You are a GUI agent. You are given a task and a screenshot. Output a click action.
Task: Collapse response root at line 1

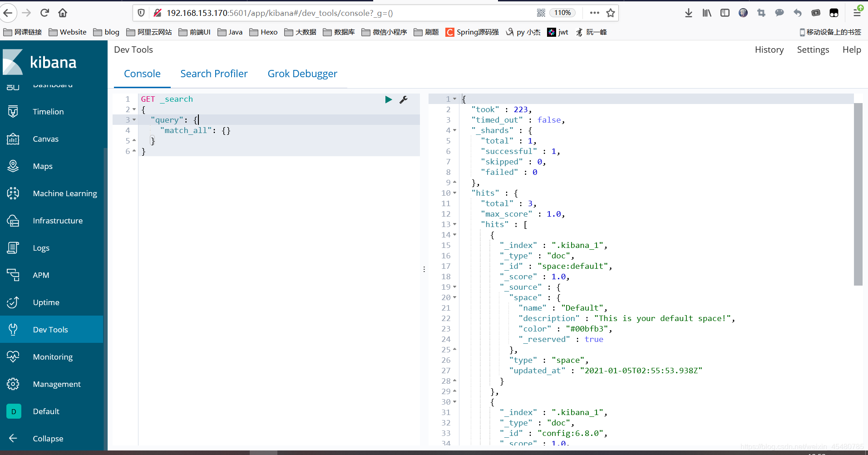[454, 99]
